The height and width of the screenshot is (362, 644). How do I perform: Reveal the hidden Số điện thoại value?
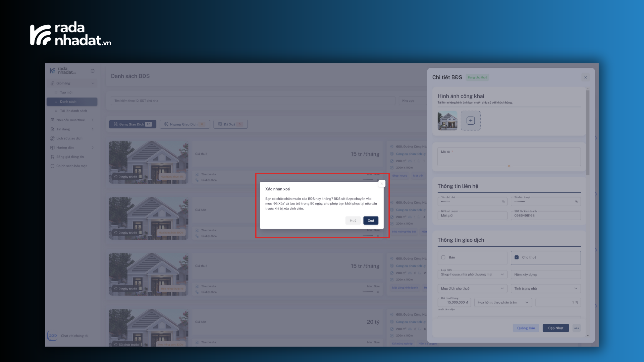click(577, 201)
